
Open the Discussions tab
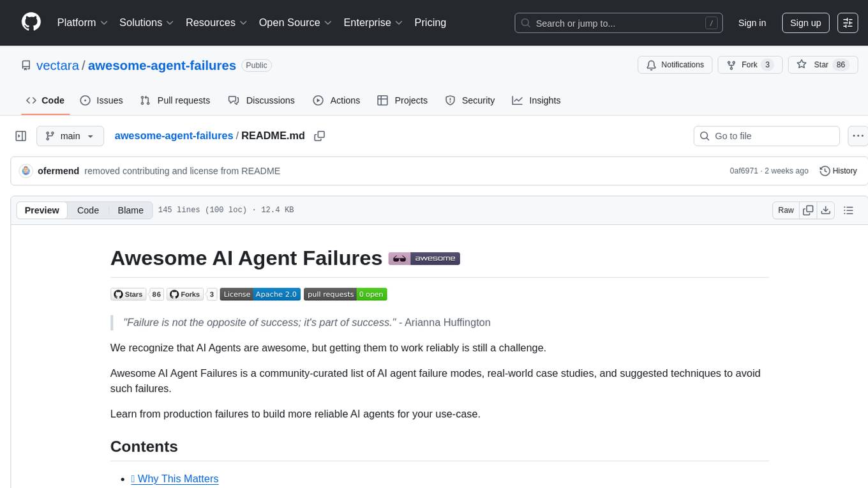pos(262,100)
